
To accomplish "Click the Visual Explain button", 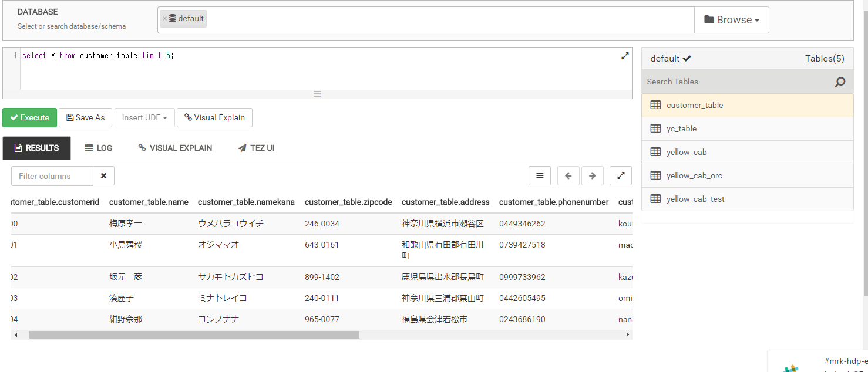I will pyautogui.click(x=214, y=117).
